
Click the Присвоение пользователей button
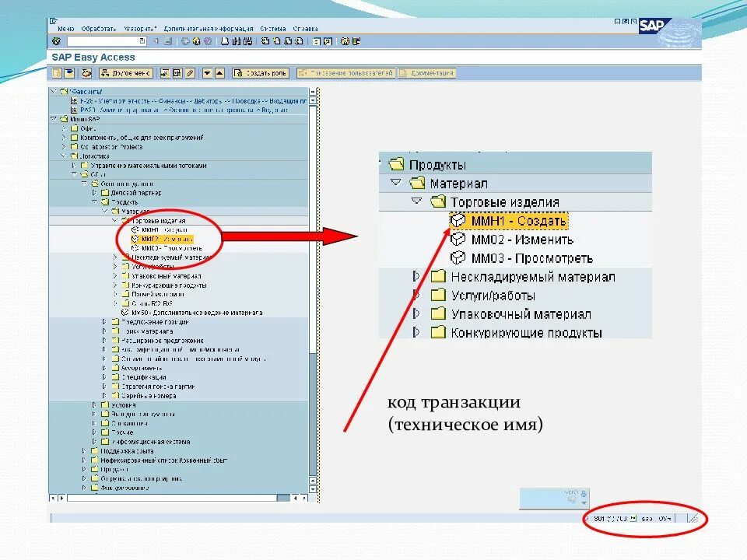pyautogui.click(x=345, y=73)
